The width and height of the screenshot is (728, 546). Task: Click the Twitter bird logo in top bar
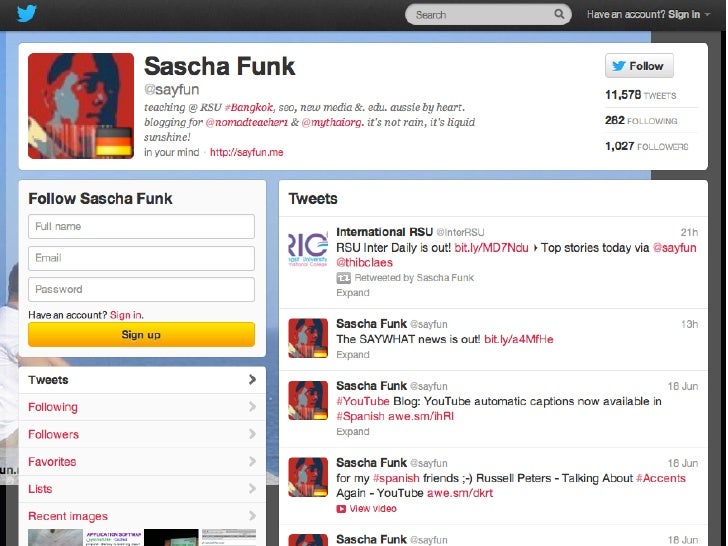click(x=26, y=13)
